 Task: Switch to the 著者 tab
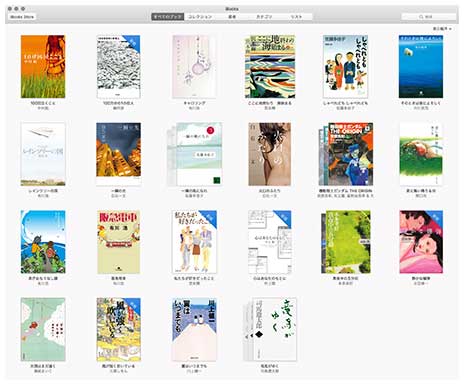(232, 17)
